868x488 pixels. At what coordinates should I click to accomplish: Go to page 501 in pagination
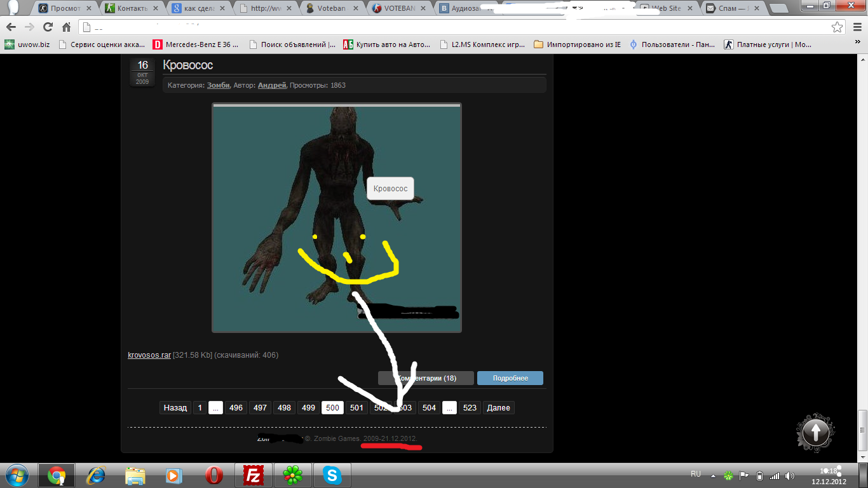[356, 408]
